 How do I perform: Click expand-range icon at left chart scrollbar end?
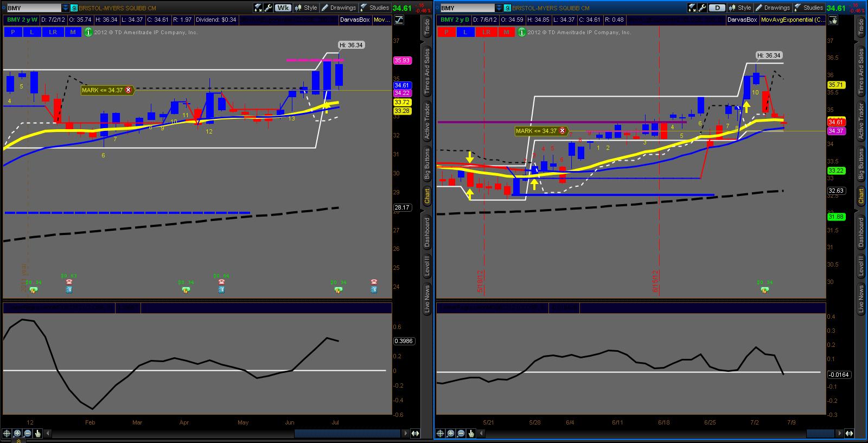coord(416,433)
